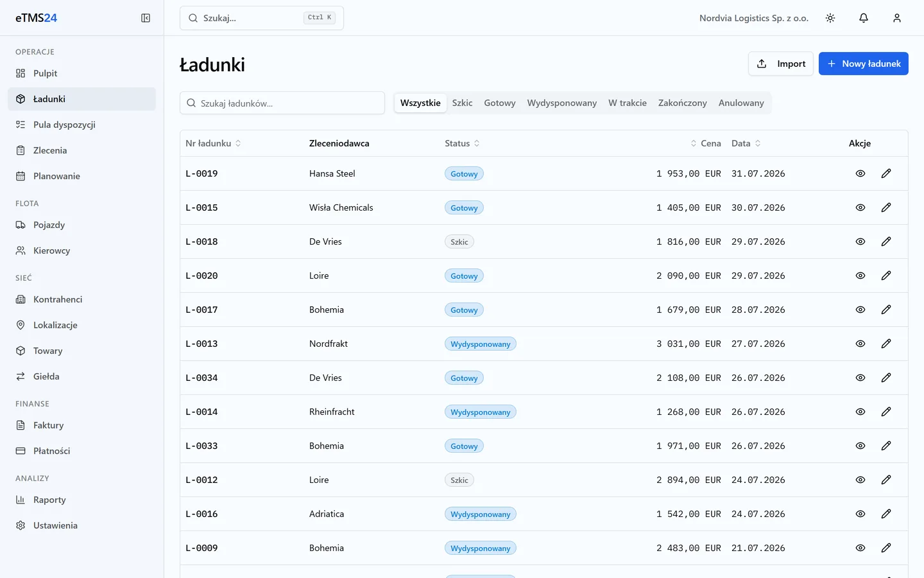Edit load L-0014 pencil icon
The width and height of the screenshot is (924, 578).
pos(886,412)
